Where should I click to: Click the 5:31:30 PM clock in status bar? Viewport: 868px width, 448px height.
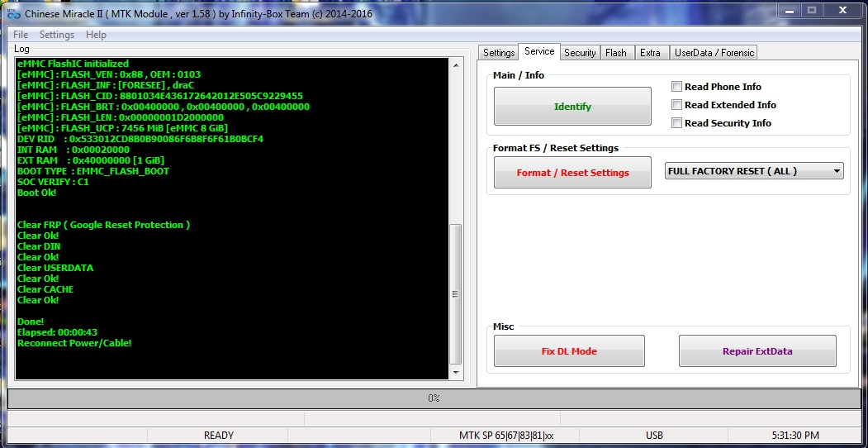[795, 436]
